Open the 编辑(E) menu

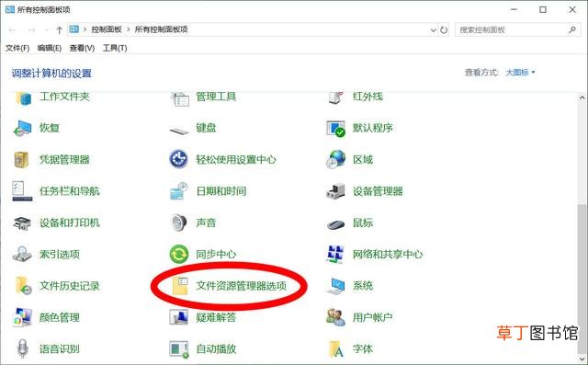50,48
